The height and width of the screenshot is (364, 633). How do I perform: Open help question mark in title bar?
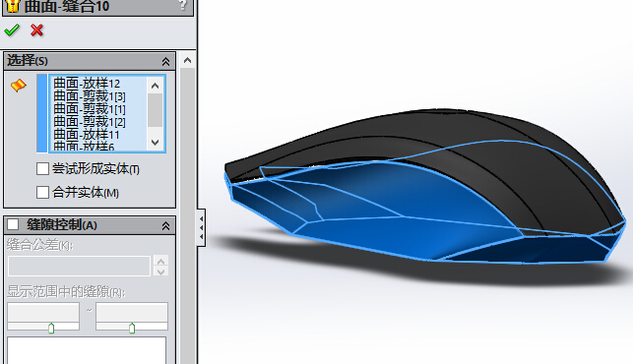[x=183, y=5]
